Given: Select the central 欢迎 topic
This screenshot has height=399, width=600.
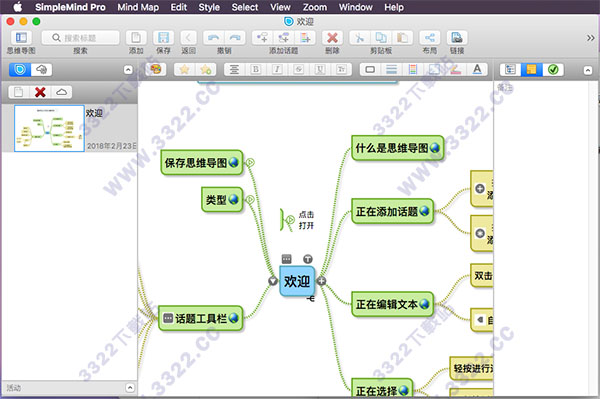Looking at the screenshot, I should pos(297,281).
